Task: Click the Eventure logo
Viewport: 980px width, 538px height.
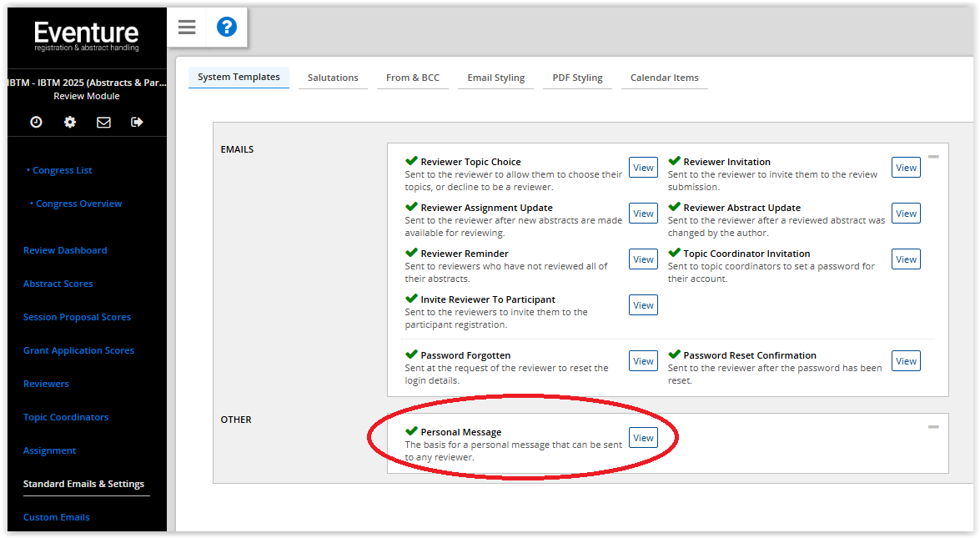Action: [x=86, y=36]
